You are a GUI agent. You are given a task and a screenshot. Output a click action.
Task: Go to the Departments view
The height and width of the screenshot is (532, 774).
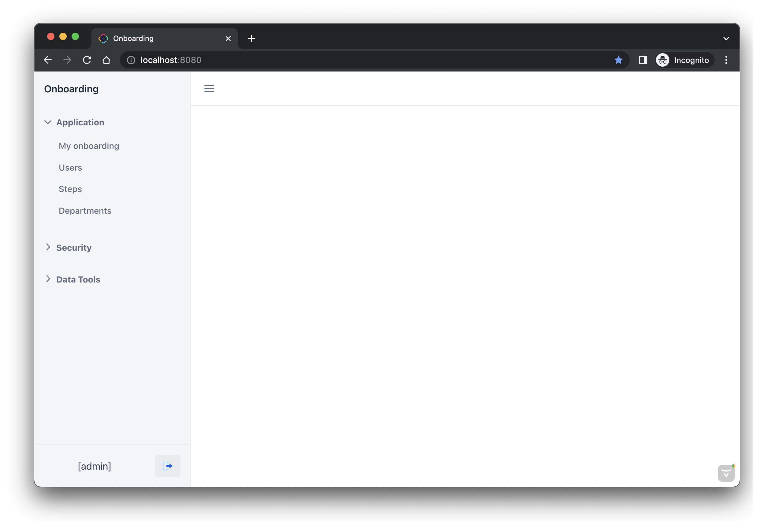click(x=85, y=211)
